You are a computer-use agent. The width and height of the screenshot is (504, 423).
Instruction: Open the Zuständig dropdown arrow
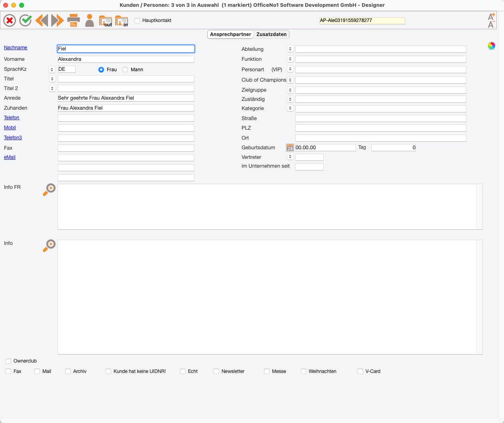(x=290, y=99)
